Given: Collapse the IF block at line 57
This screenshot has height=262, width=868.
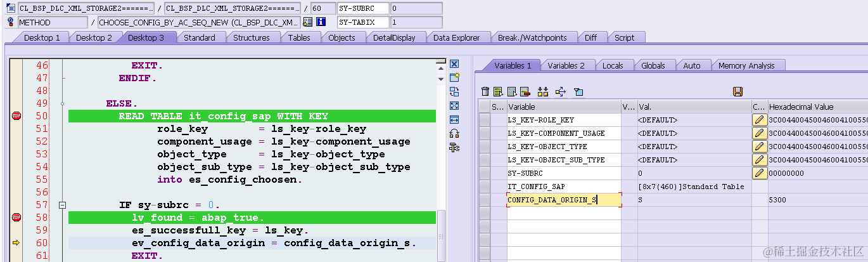Looking at the screenshot, I should click(62, 205).
